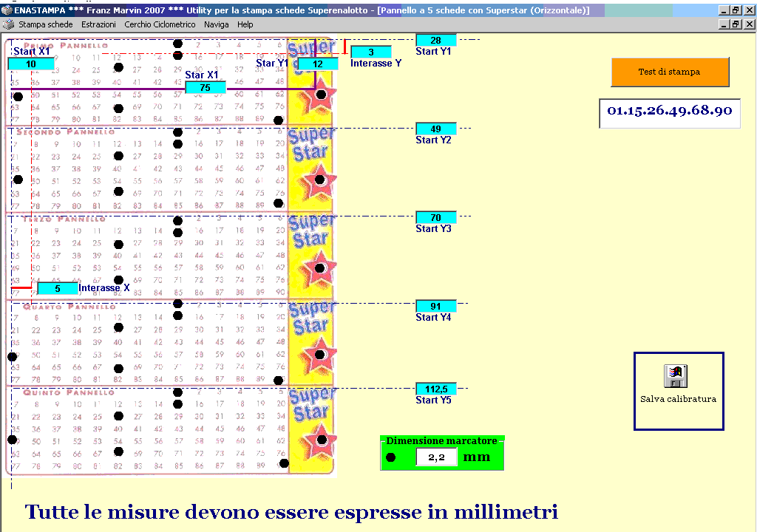Select the Star Y1 field showing 12
The width and height of the screenshot is (757, 532).
(318, 64)
